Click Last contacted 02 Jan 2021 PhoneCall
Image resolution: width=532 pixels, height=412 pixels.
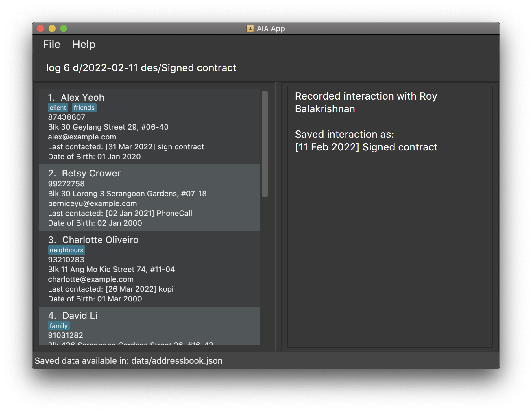point(120,213)
